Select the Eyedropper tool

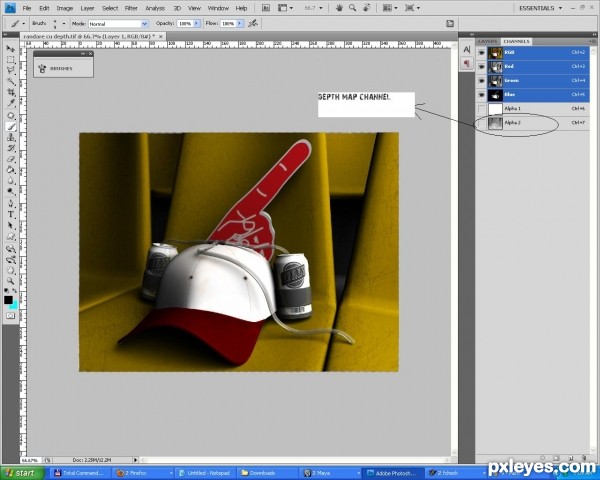pos(11,103)
